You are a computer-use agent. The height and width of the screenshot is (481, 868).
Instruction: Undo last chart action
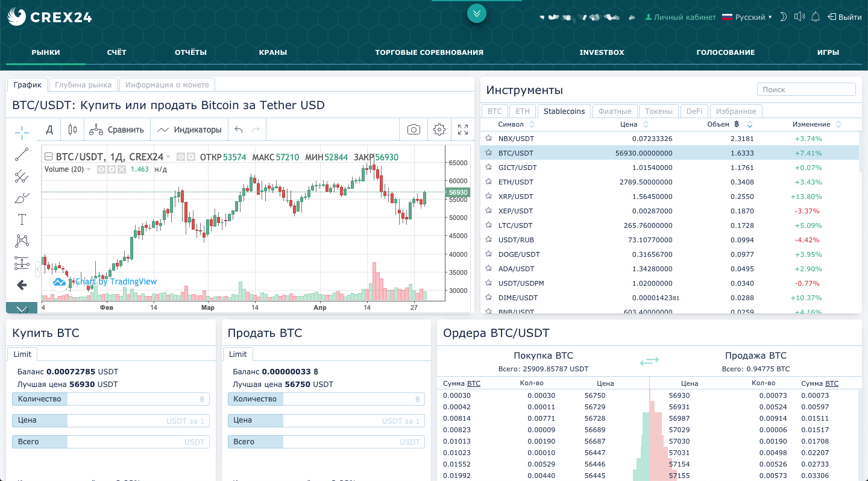239,130
